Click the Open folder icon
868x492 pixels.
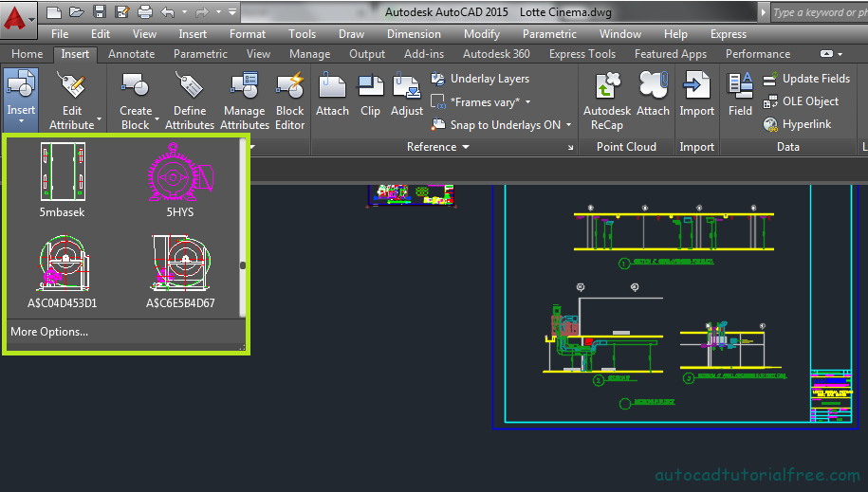pyautogui.click(x=77, y=11)
